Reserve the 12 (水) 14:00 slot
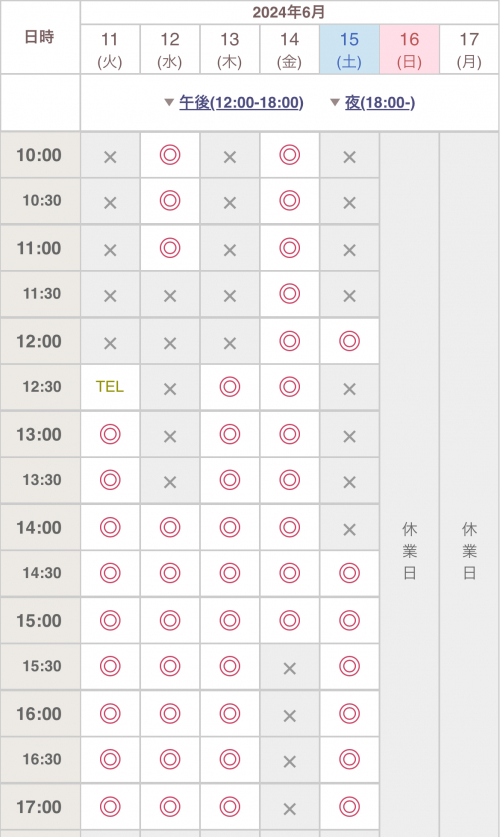The image size is (500, 837). tap(170, 527)
